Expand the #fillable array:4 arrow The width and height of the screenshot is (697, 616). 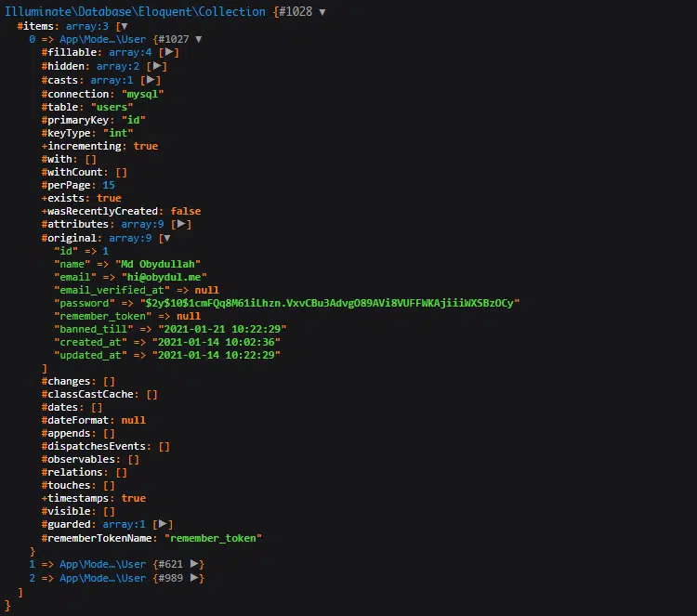[169, 53]
